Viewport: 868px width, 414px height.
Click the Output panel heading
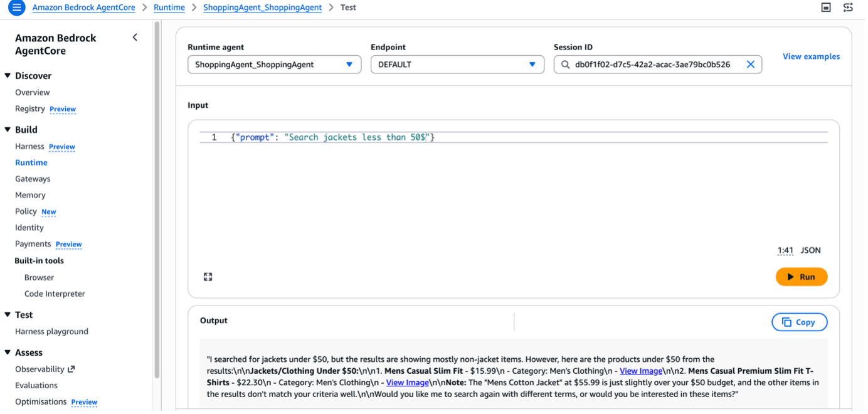[214, 321]
